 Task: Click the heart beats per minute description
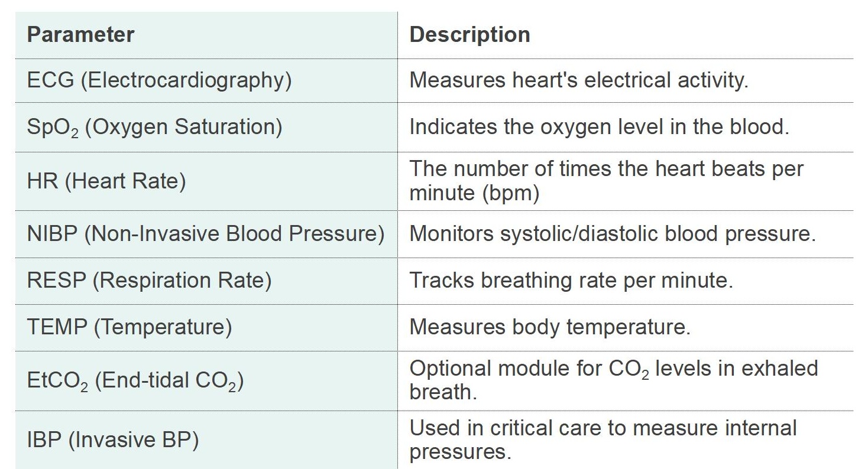[606, 181]
